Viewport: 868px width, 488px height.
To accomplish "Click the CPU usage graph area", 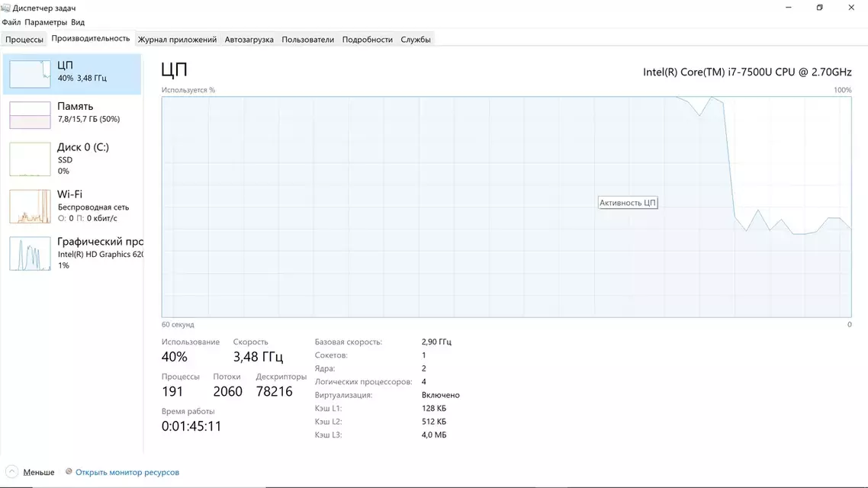I will click(506, 207).
